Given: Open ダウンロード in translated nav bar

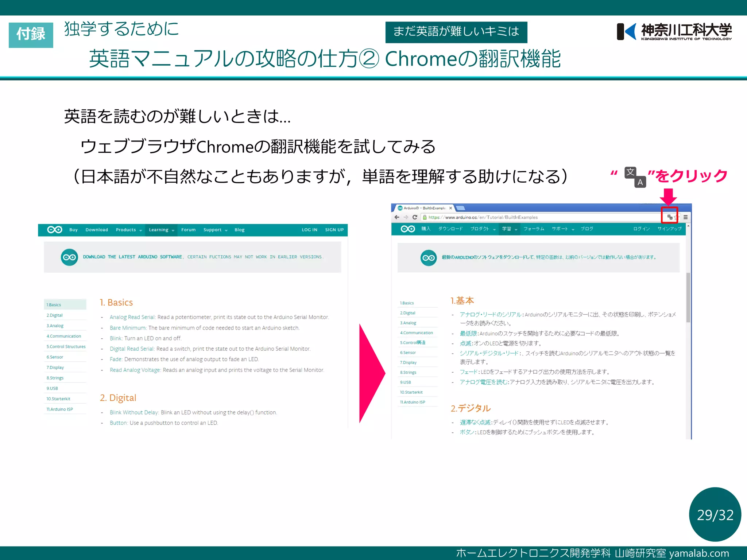Looking at the screenshot, I should pyautogui.click(x=450, y=229).
